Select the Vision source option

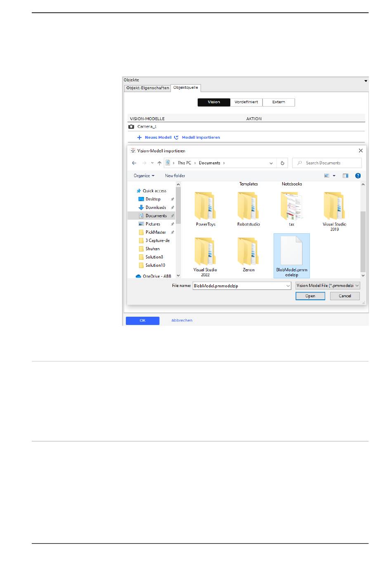[214, 102]
